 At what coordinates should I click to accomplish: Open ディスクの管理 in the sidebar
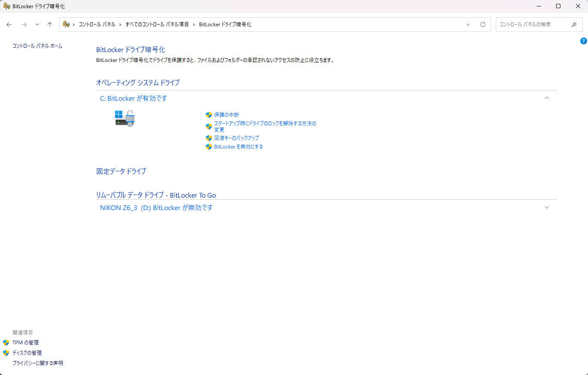point(27,353)
